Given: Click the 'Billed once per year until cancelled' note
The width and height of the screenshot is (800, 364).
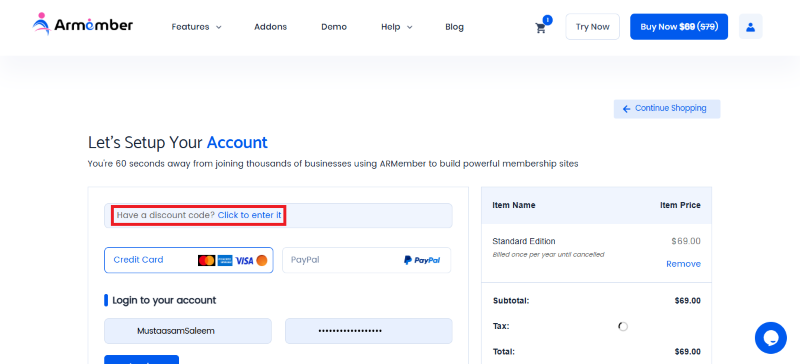Looking at the screenshot, I should (x=548, y=254).
